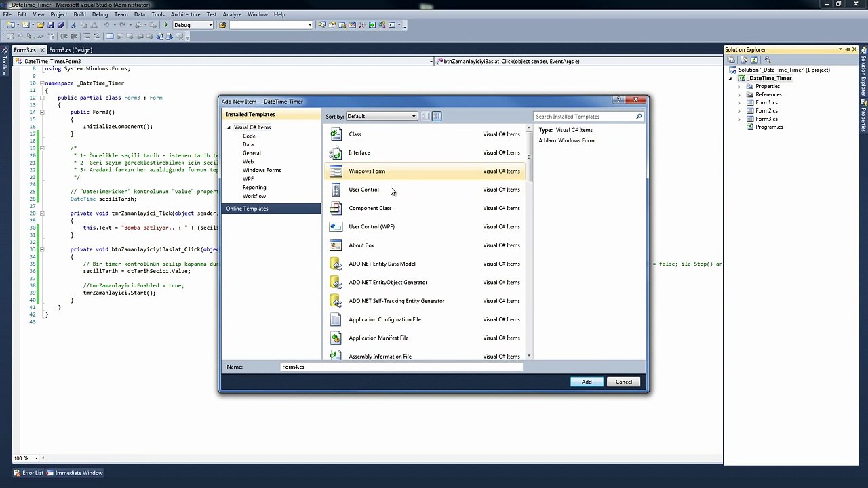868x488 pixels.
Task: Switch to Form3.cs [Design] tab
Action: pyautogui.click(x=71, y=50)
